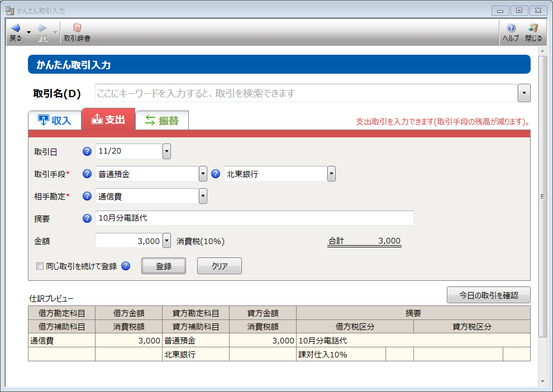This screenshot has width=553, height=392.
Task: Click help icon before 北東銀行 field
Action: (x=216, y=174)
